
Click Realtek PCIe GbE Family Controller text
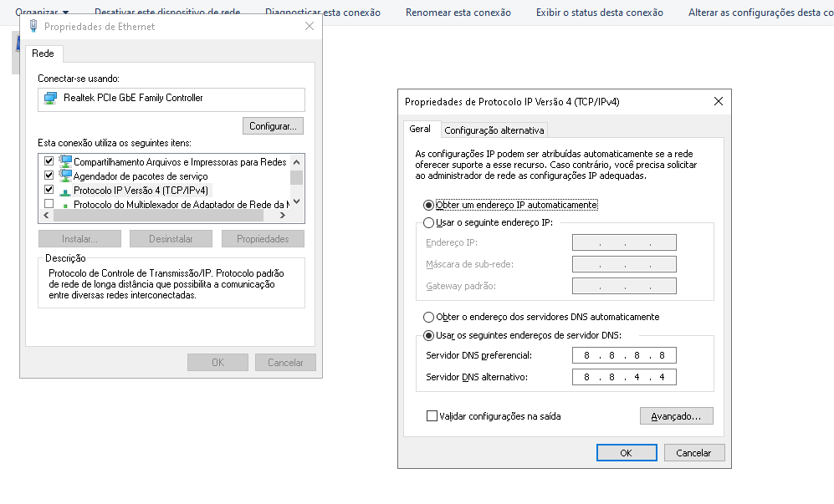tap(133, 98)
